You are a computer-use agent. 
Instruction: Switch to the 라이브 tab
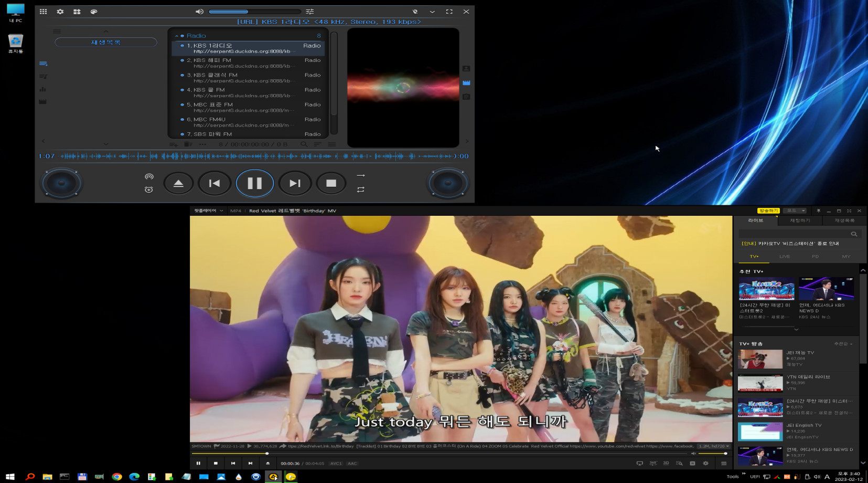[756, 220]
